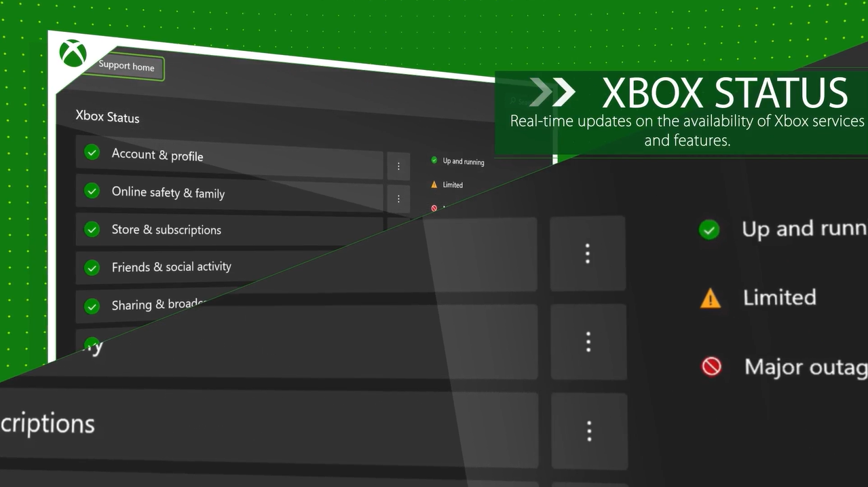The height and width of the screenshot is (487, 868).
Task: Click green check beside Online safety & family
Action: click(x=92, y=191)
